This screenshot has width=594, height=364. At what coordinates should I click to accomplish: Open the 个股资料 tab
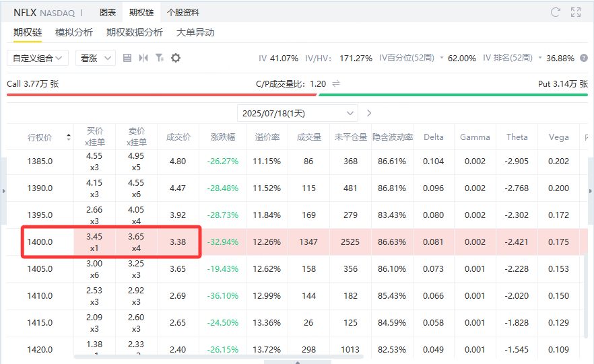pyautogui.click(x=183, y=13)
